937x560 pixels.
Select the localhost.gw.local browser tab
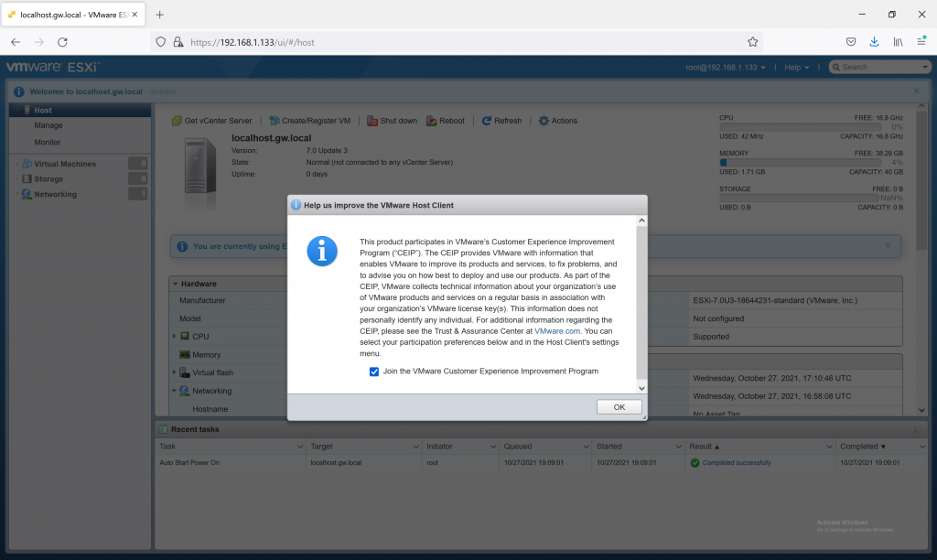click(x=72, y=15)
